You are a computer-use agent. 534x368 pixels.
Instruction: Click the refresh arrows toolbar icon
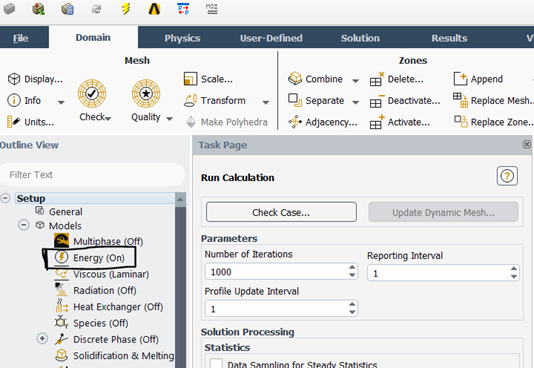pos(97,9)
